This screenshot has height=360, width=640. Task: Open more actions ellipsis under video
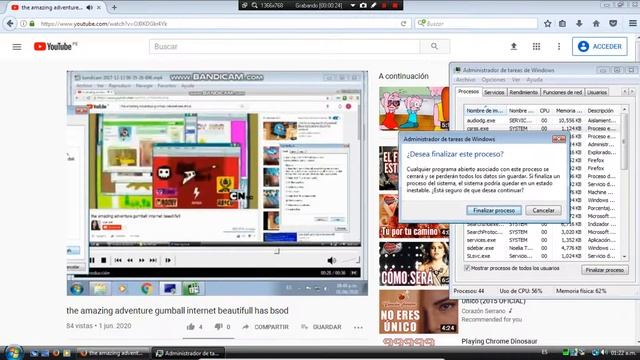point(358,327)
